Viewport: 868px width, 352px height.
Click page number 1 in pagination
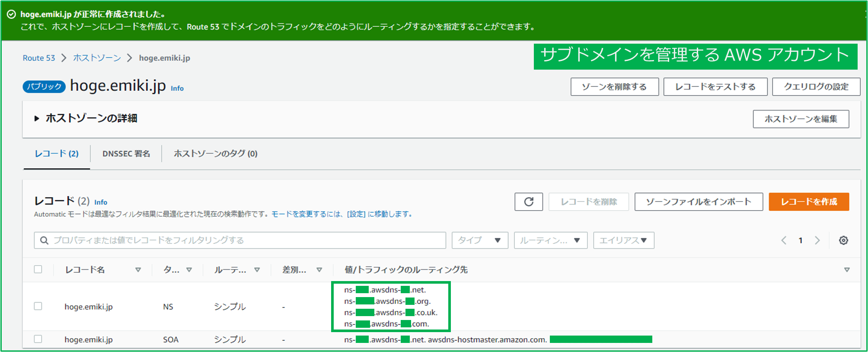(801, 240)
